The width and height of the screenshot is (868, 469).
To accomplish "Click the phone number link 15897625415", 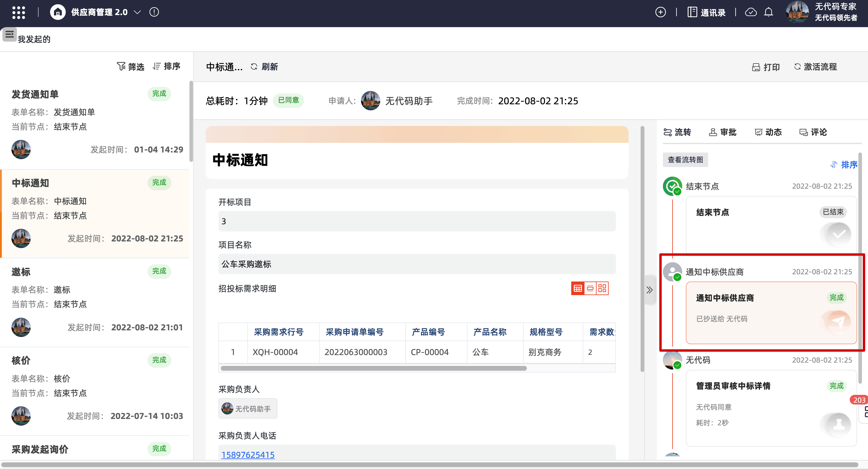I will click(x=248, y=455).
